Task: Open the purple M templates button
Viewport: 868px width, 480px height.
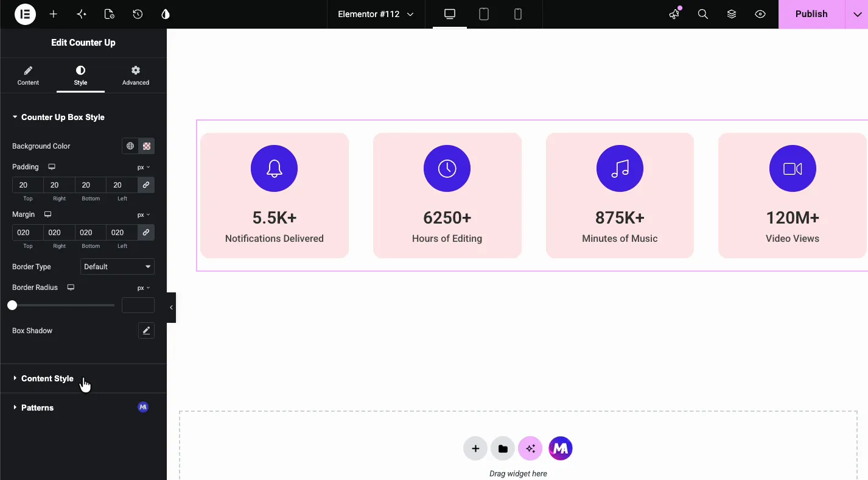Action: (561, 449)
